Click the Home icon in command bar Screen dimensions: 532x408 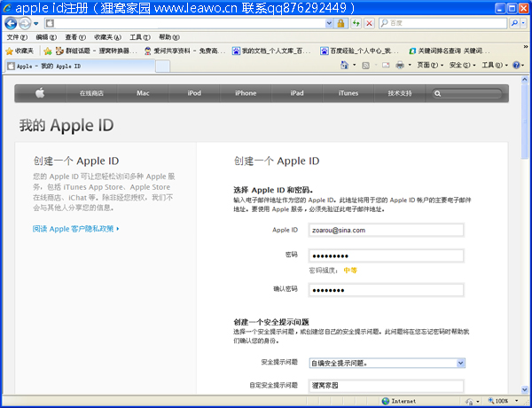pyautogui.click(x=344, y=65)
